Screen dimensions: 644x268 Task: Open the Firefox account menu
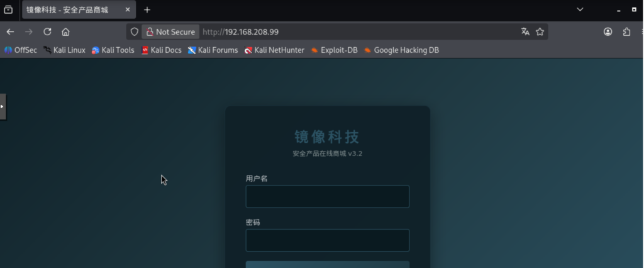[608, 31]
